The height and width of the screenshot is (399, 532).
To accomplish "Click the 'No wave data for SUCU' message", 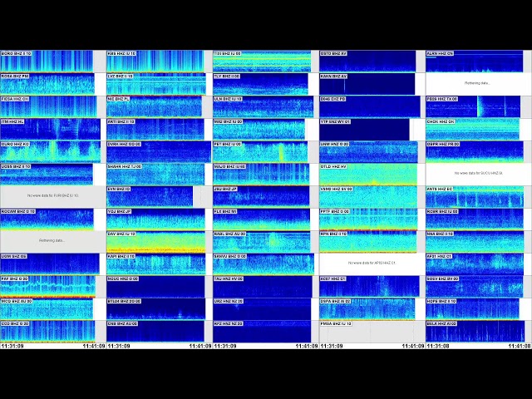I will pyautogui.click(x=479, y=173).
